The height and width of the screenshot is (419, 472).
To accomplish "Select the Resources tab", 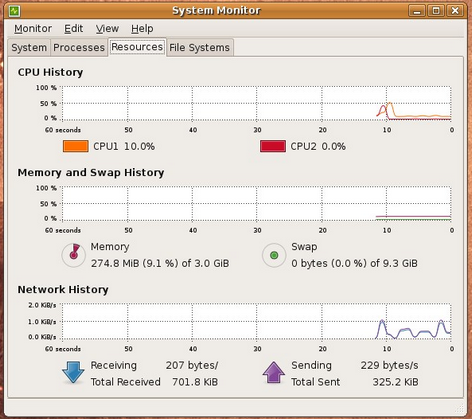I will point(137,47).
